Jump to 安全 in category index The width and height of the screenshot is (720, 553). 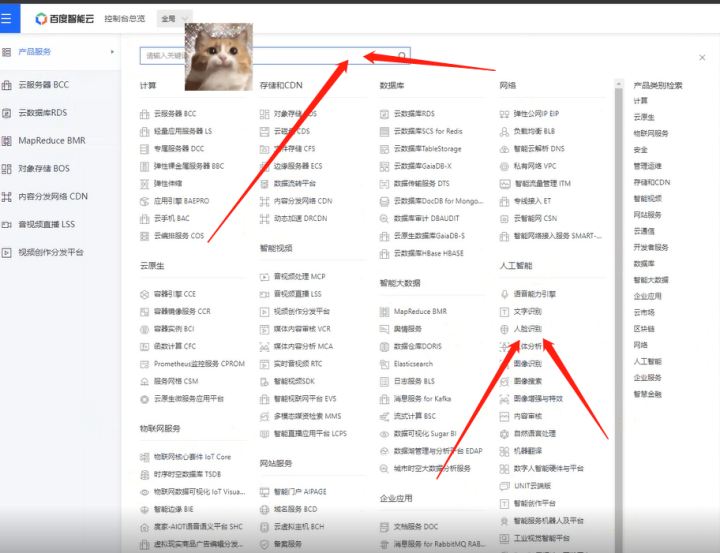coord(641,150)
